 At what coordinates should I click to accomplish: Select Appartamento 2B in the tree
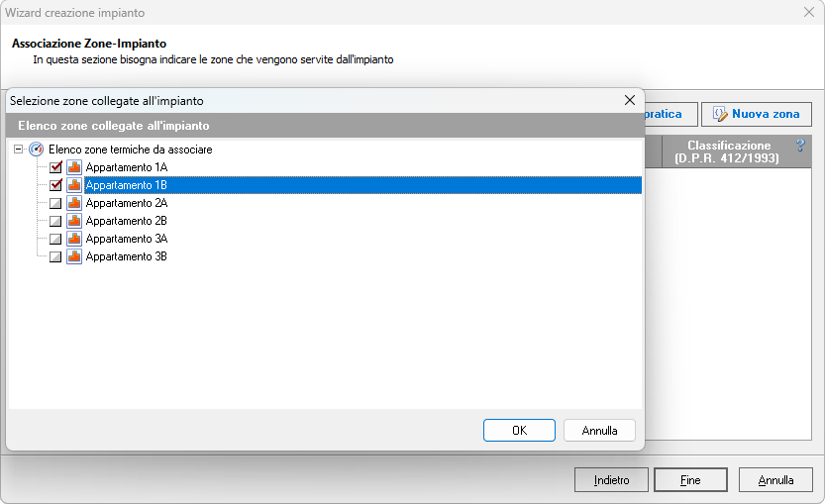coord(127,221)
